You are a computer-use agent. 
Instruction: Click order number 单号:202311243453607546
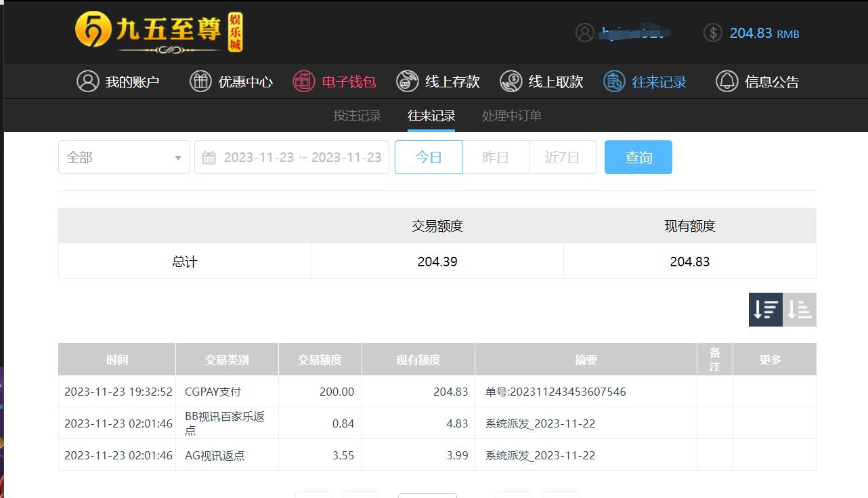(x=556, y=392)
